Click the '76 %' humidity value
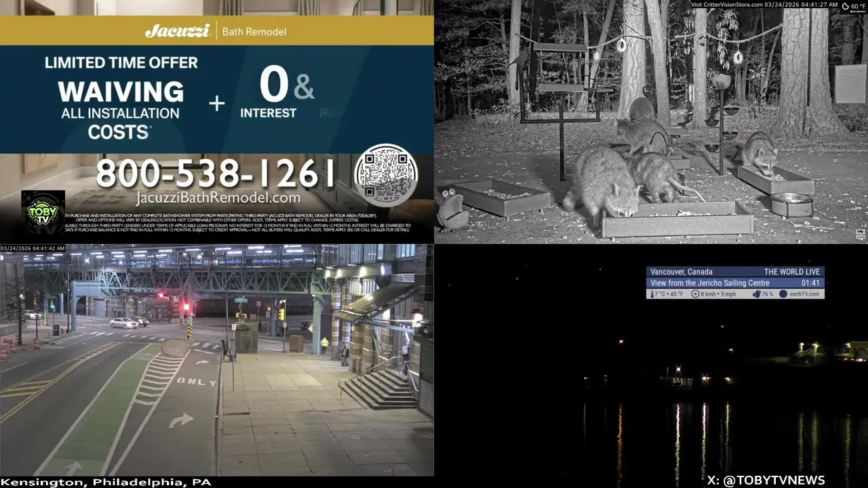This screenshot has width=868, height=488. pos(768,294)
